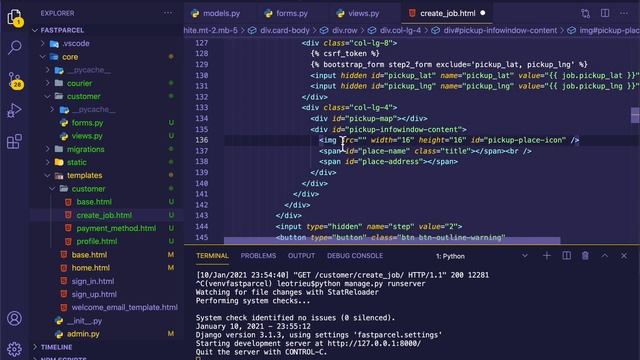Open the terminal selector '1: Python' dropdown
This screenshot has height=360, width=640.
click(x=482, y=256)
